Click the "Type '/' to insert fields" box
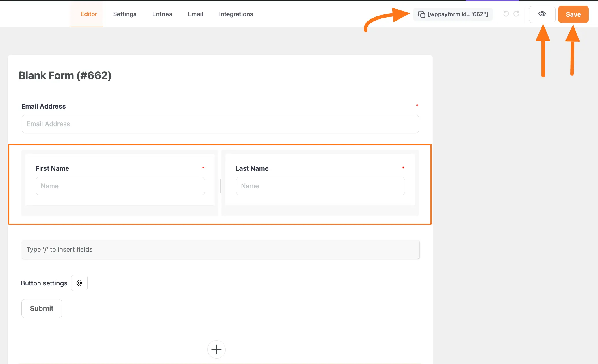This screenshot has height=364, width=598. click(220, 249)
